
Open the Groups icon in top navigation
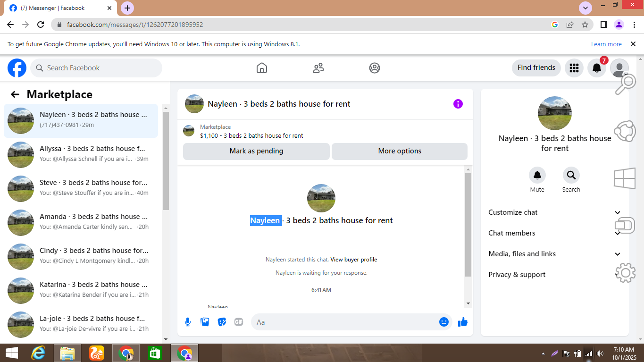pos(375,68)
